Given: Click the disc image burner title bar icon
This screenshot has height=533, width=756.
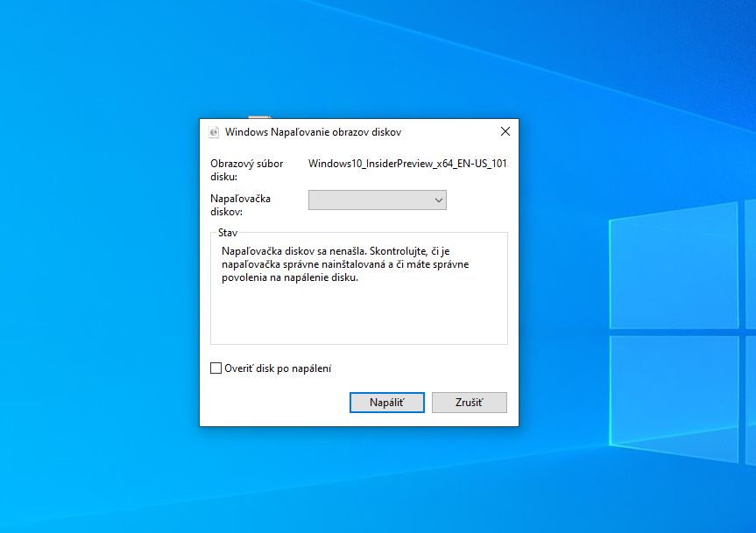Looking at the screenshot, I should 214,132.
